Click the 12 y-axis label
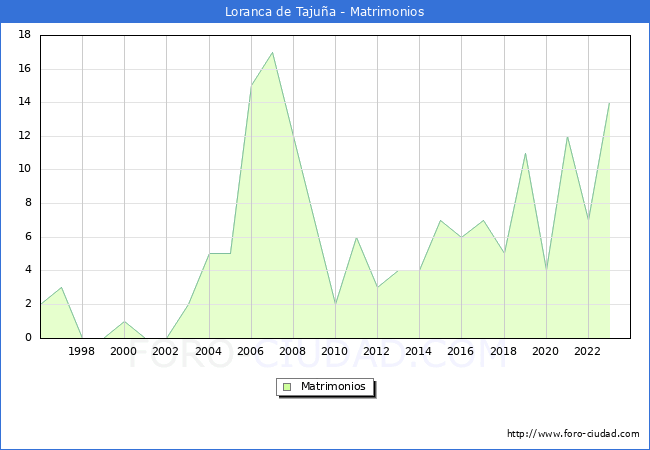The height and width of the screenshot is (450, 650). [x=25, y=135]
